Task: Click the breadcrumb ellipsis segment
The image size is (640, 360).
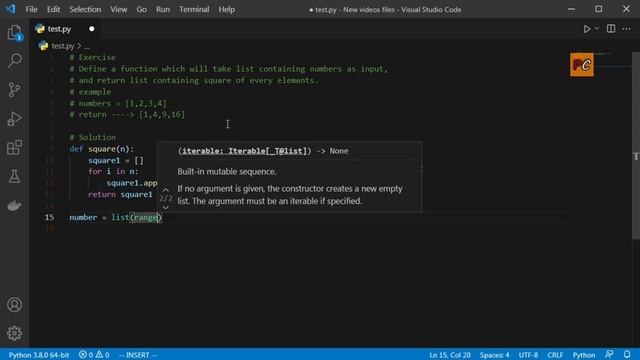Action: point(87,46)
